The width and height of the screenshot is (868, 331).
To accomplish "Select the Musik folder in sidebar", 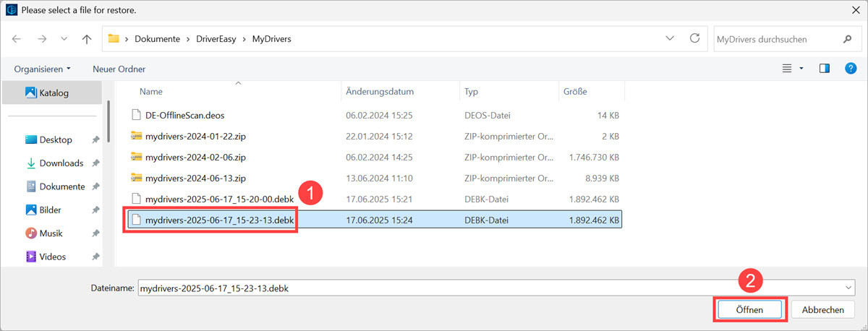I will coord(52,233).
